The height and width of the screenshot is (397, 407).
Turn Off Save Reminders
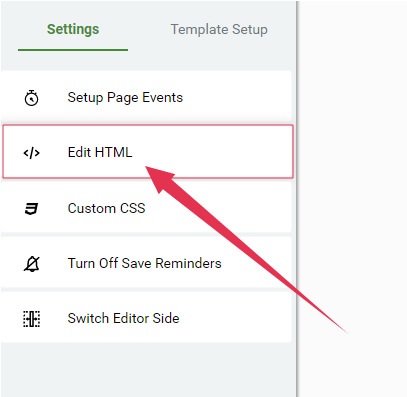point(146,262)
